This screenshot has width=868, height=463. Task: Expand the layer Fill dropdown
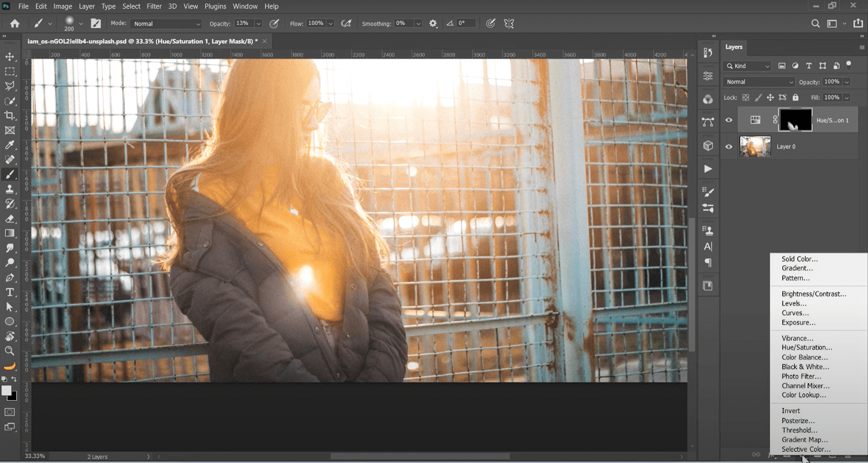pos(846,98)
